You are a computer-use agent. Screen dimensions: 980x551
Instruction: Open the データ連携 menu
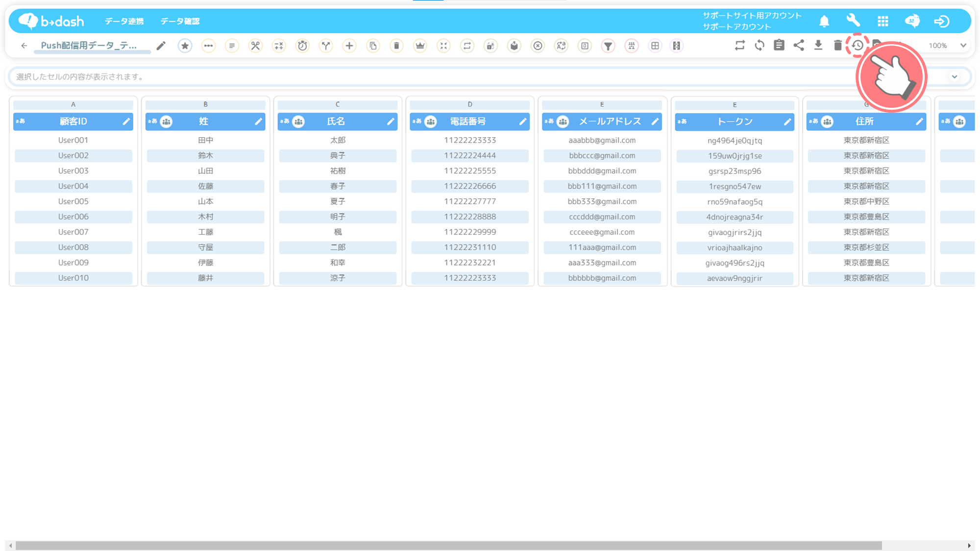click(x=124, y=21)
